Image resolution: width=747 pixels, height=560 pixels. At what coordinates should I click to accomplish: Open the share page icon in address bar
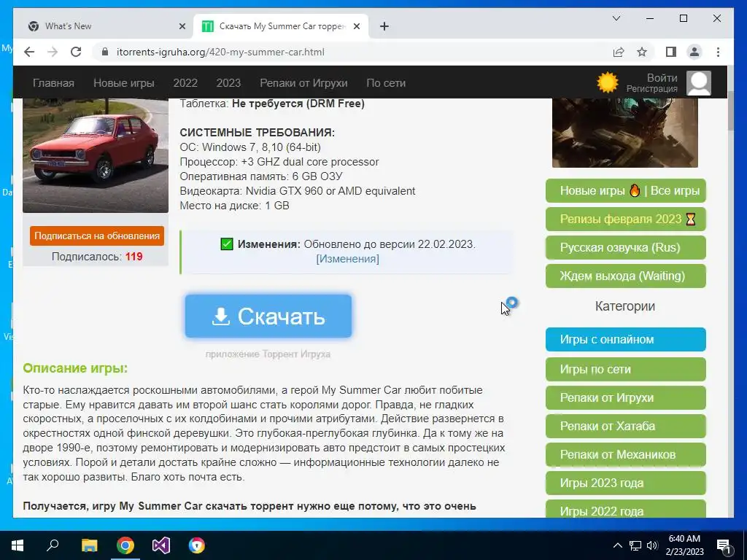[x=619, y=52]
